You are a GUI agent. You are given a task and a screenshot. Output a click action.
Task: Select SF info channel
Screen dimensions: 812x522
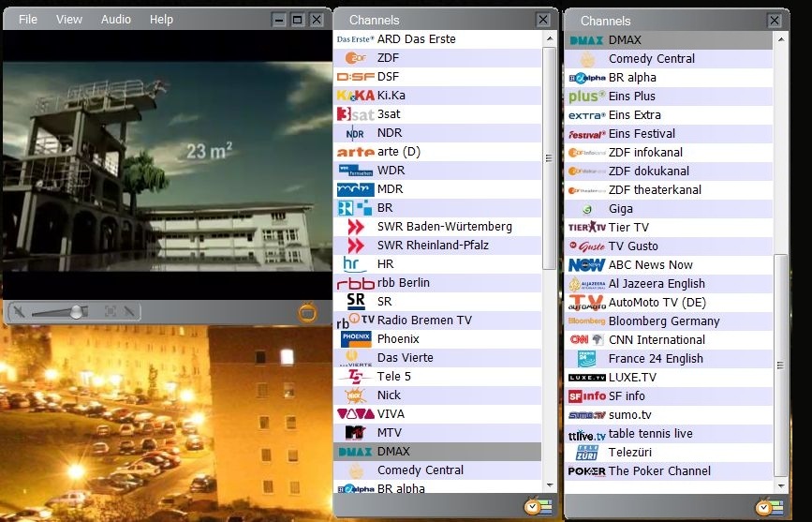pyautogui.click(x=669, y=396)
